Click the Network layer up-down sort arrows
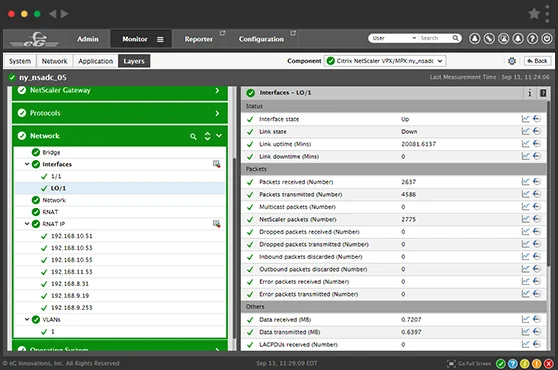This screenshot has width=558, height=370. point(207,136)
